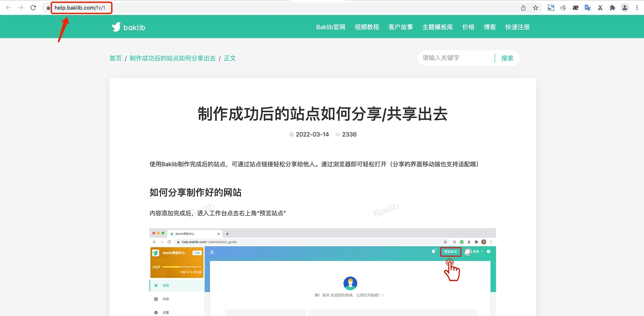Open the 'ae' extension icon

[x=575, y=8]
